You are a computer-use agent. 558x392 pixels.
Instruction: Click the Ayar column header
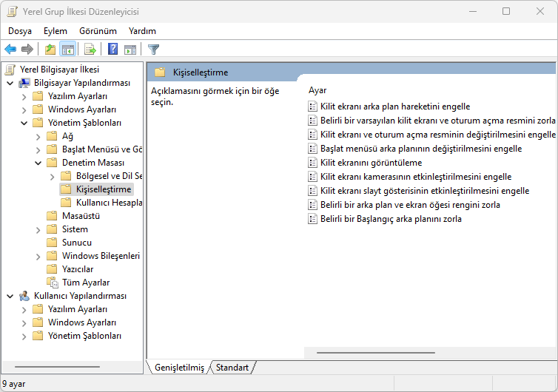click(317, 90)
